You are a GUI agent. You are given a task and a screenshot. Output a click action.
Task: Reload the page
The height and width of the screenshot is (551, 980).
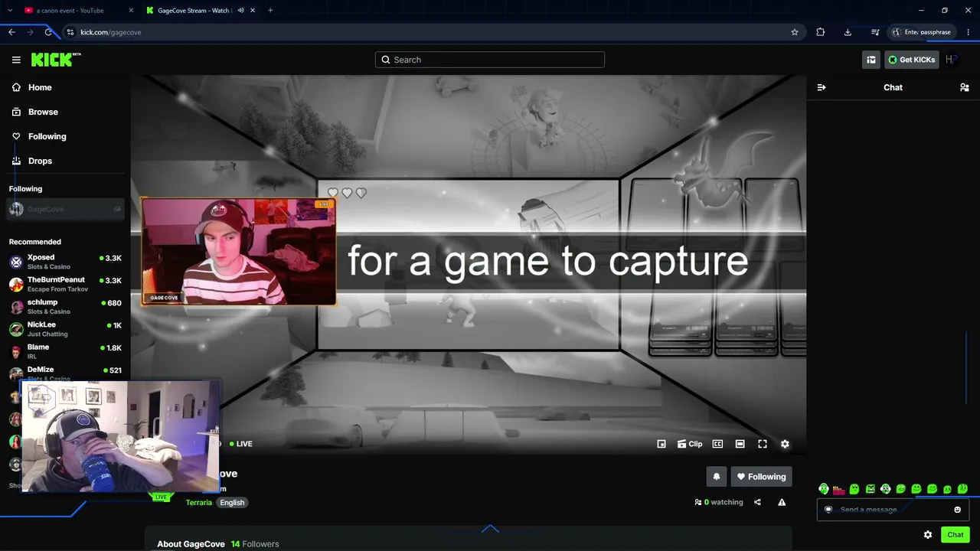point(49,32)
